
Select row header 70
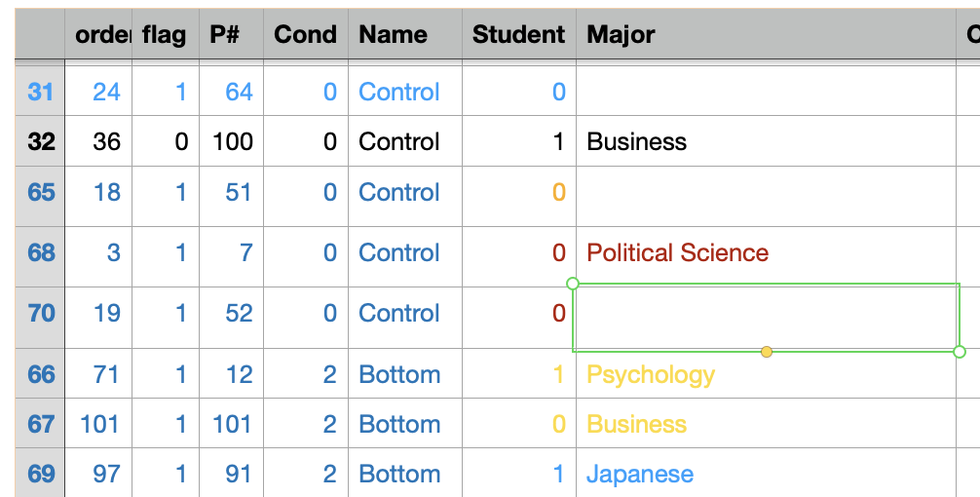point(40,313)
